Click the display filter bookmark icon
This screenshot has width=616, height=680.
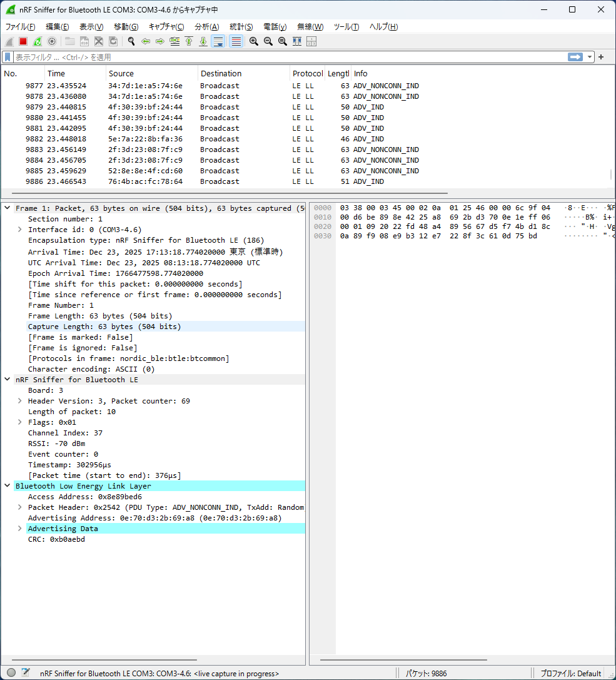coord(8,57)
